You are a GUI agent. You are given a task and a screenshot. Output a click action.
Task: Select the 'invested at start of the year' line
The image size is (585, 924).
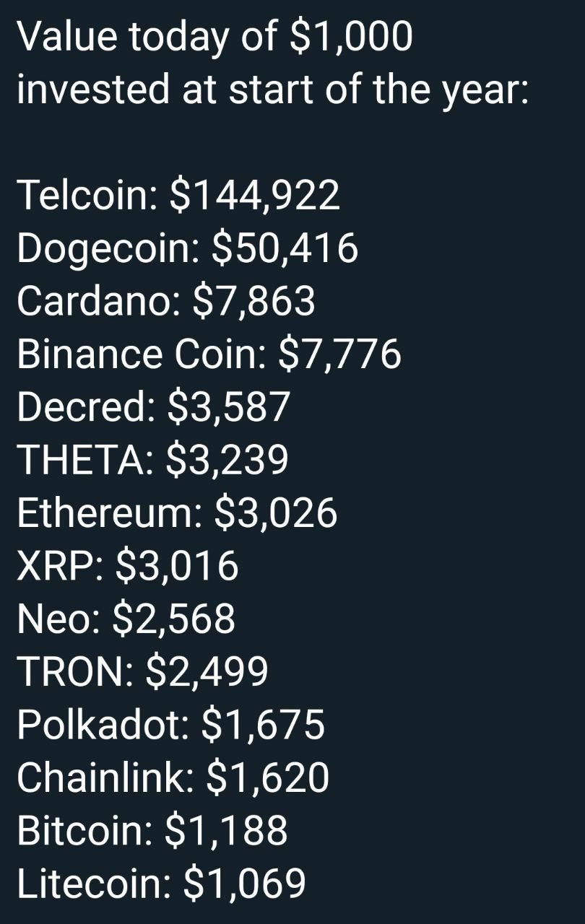click(272, 90)
